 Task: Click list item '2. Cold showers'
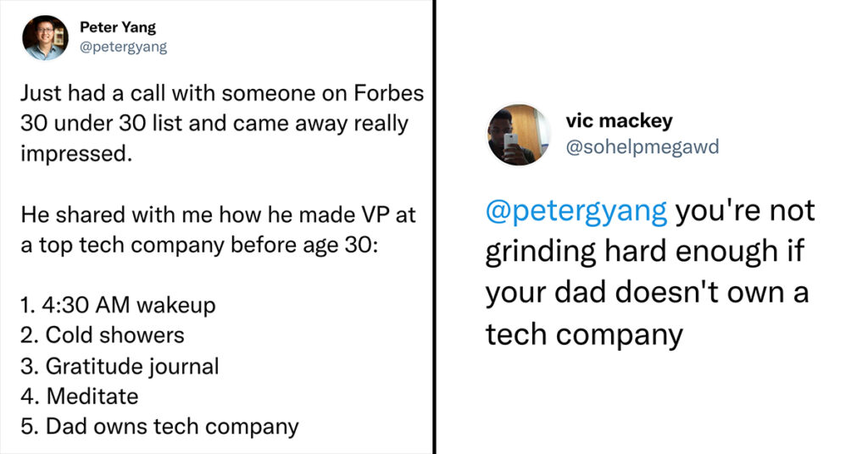pos(103,335)
